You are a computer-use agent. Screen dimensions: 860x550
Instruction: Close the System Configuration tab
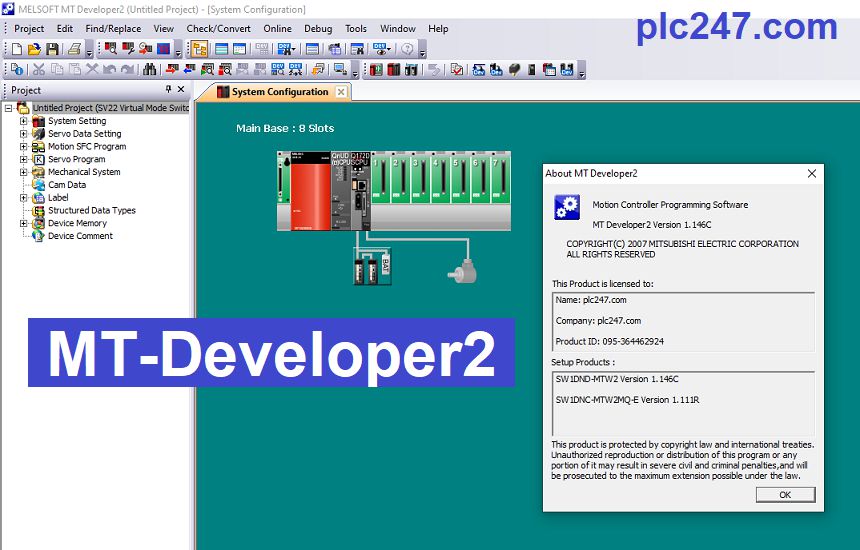click(341, 92)
